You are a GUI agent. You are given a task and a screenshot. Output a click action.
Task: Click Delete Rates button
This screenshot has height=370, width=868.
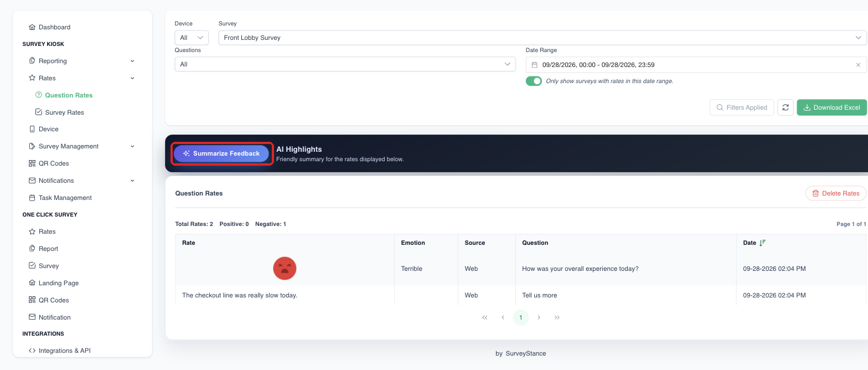point(836,193)
